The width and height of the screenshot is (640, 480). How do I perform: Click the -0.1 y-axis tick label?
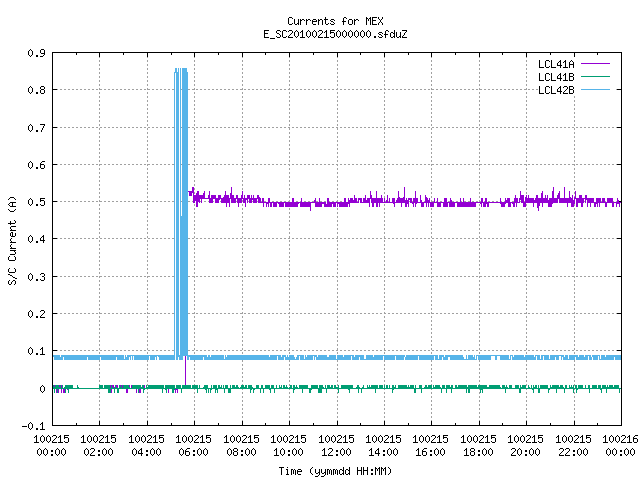coord(33,426)
